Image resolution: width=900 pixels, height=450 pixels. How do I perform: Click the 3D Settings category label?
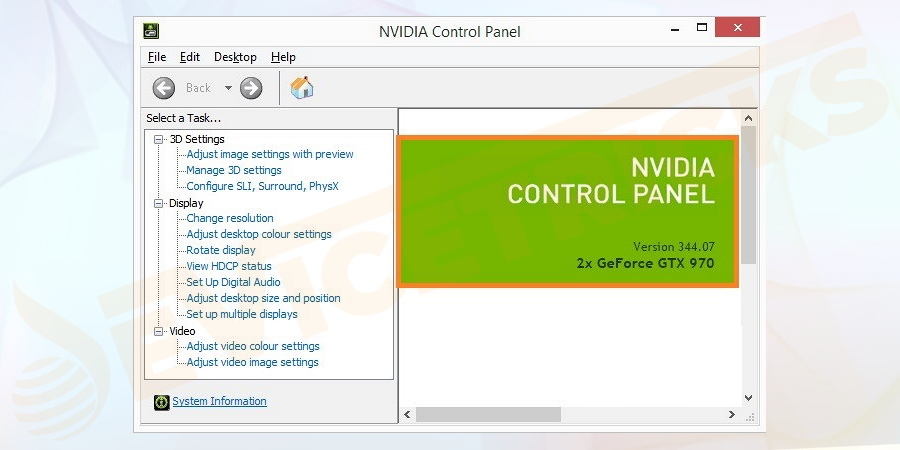197,139
